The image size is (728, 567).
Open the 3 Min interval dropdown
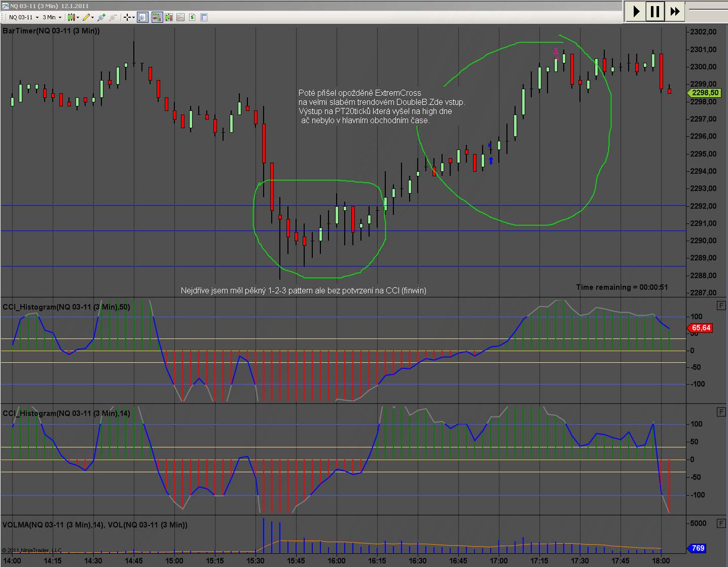point(52,17)
